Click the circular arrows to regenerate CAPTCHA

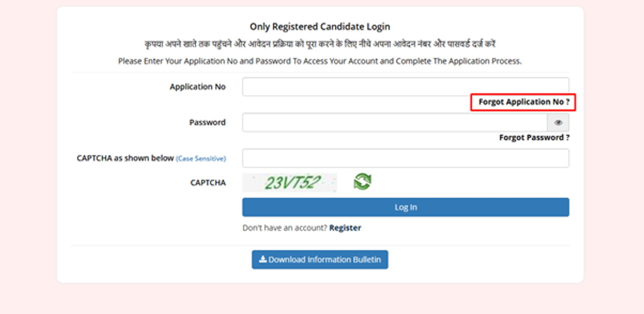tap(361, 182)
